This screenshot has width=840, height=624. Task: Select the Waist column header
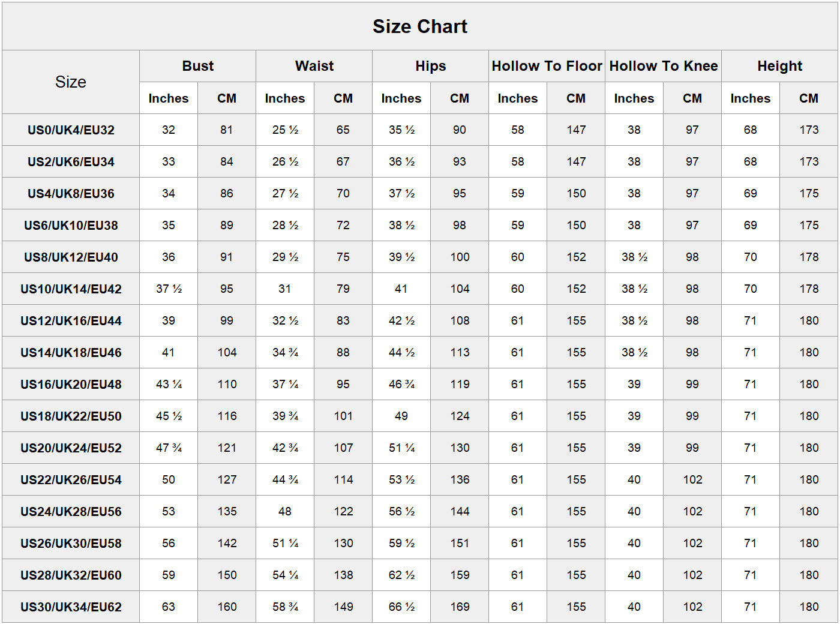click(x=314, y=66)
